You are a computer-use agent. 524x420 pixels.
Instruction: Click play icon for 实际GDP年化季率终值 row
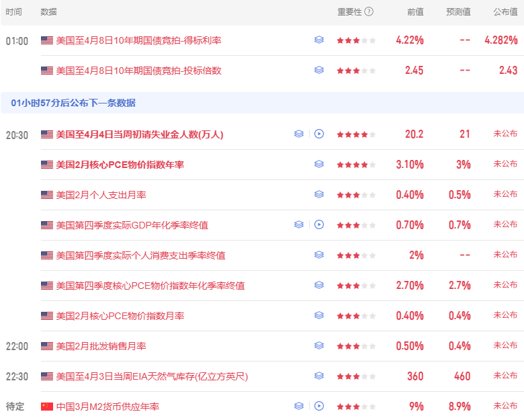(319, 224)
